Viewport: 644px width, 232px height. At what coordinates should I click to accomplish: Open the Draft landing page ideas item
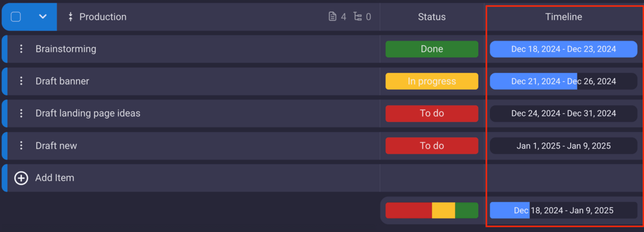tap(88, 113)
